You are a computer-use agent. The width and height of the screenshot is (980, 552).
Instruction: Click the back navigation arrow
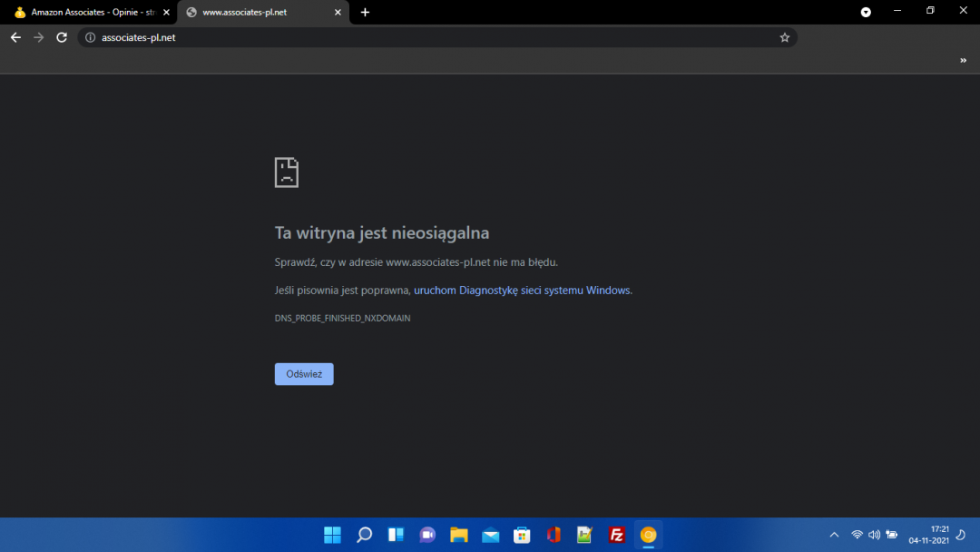click(x=15, y=37)
